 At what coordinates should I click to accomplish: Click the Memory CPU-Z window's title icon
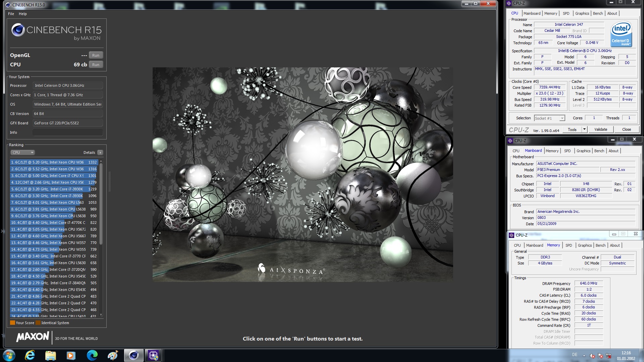click(512, 235)
